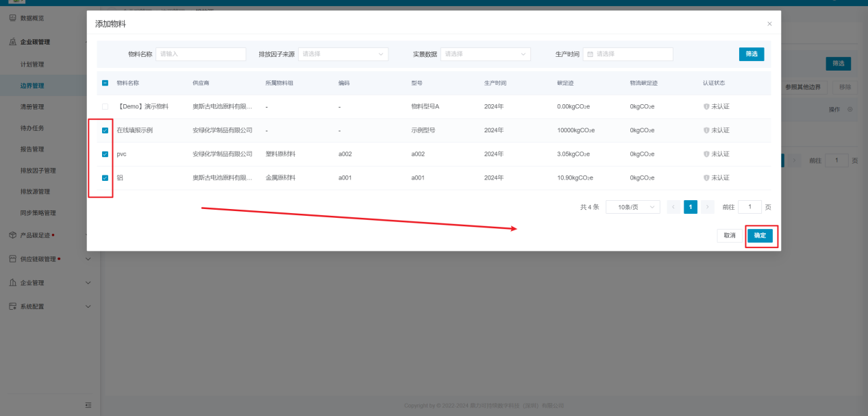
Task: Open the 排放因子来源 dropdown
Action: (x=343, y=54)
